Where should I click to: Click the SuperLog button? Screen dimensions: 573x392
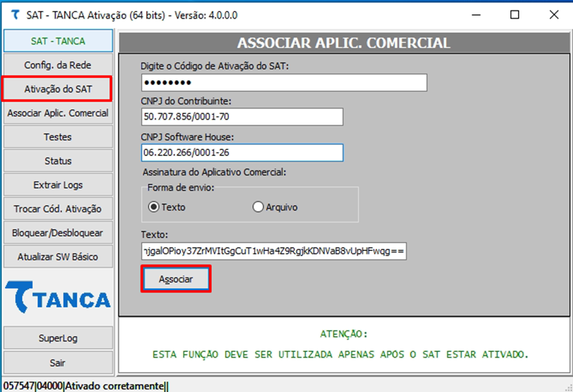click(x=58, y=338)
